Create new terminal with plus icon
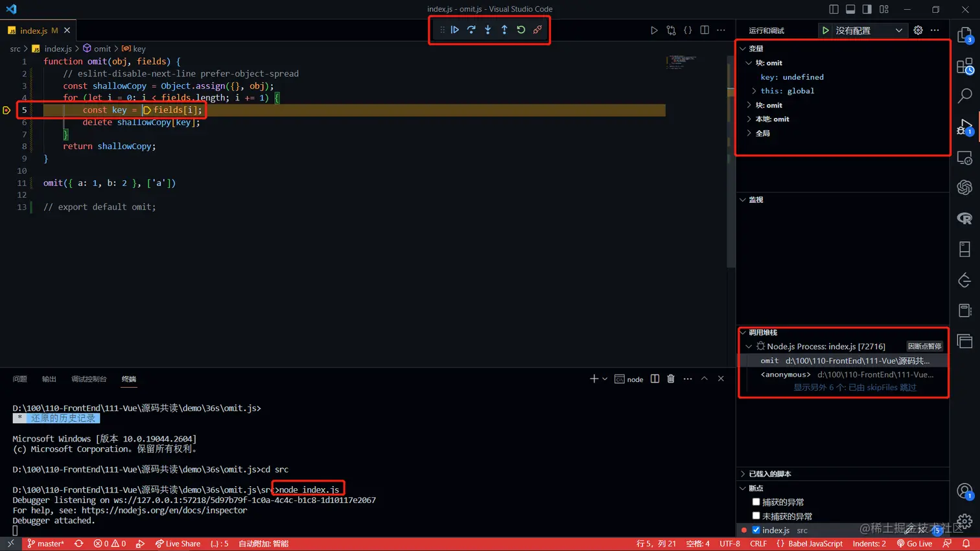The height and width of the screenshot is (551, 980). pyautogui.click(x=594, y=379)
